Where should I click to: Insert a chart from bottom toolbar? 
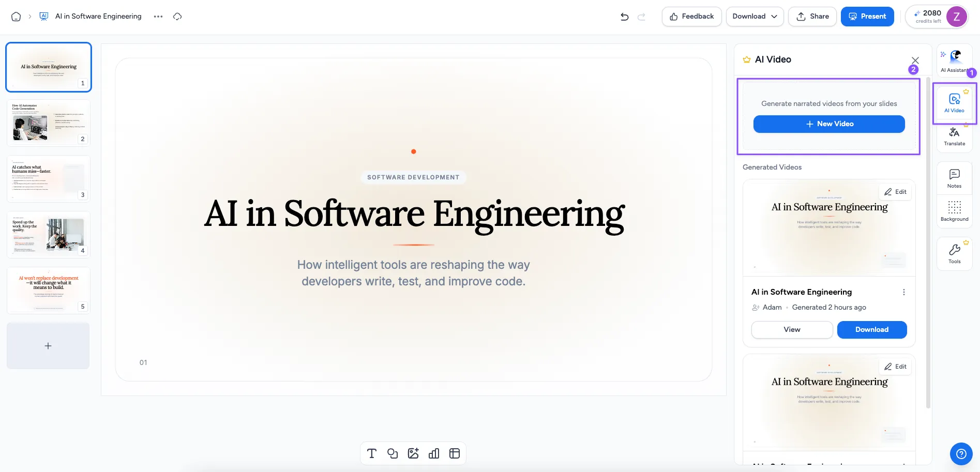(434, 453)
